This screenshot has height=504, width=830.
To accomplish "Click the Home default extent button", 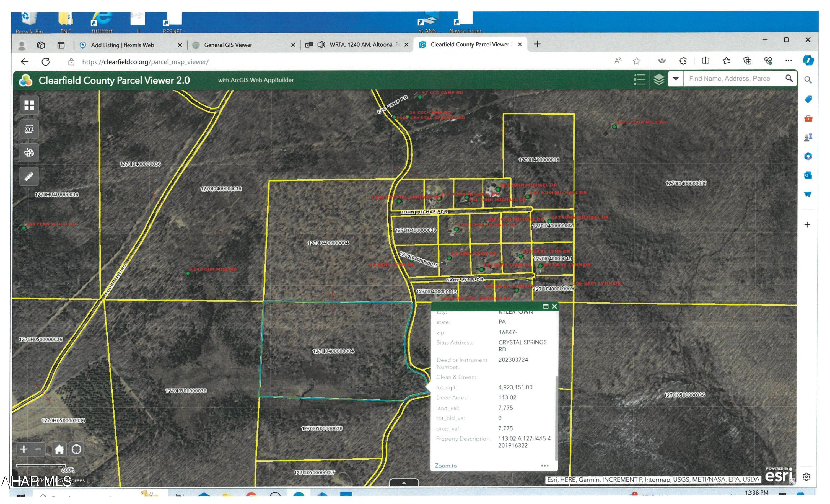I will [x=59, y=449].
